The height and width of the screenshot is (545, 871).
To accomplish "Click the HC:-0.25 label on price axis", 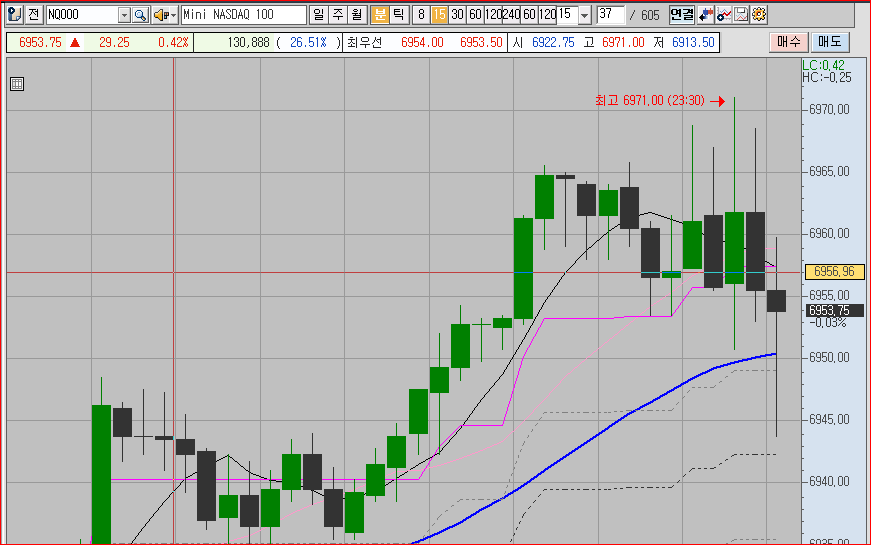I will point(827,77).
